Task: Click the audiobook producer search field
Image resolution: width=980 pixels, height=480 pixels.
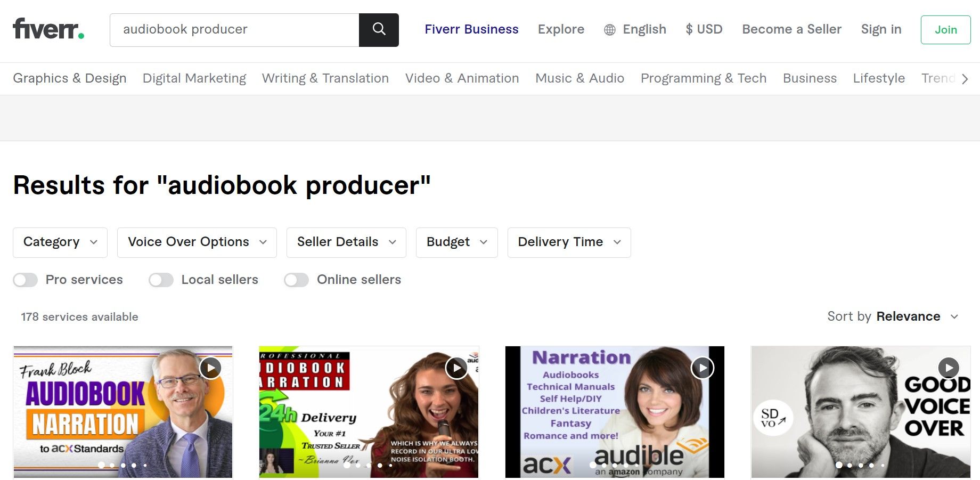Action: tap(234, 30)
